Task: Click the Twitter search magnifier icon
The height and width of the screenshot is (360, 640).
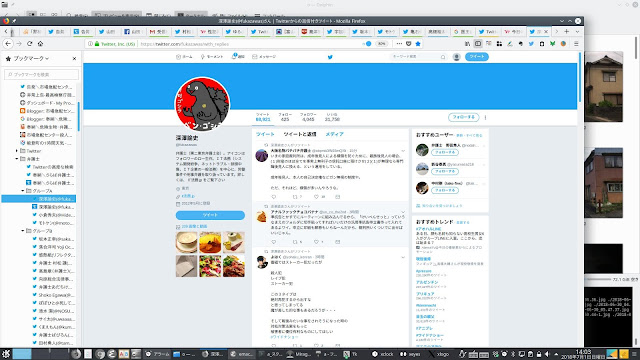Action: pos(443,57)
